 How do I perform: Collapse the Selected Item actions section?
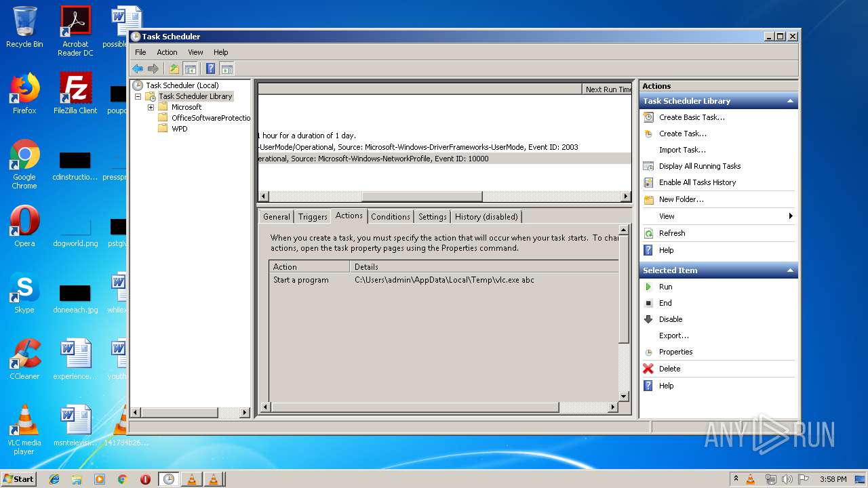(x=790, y=270)
